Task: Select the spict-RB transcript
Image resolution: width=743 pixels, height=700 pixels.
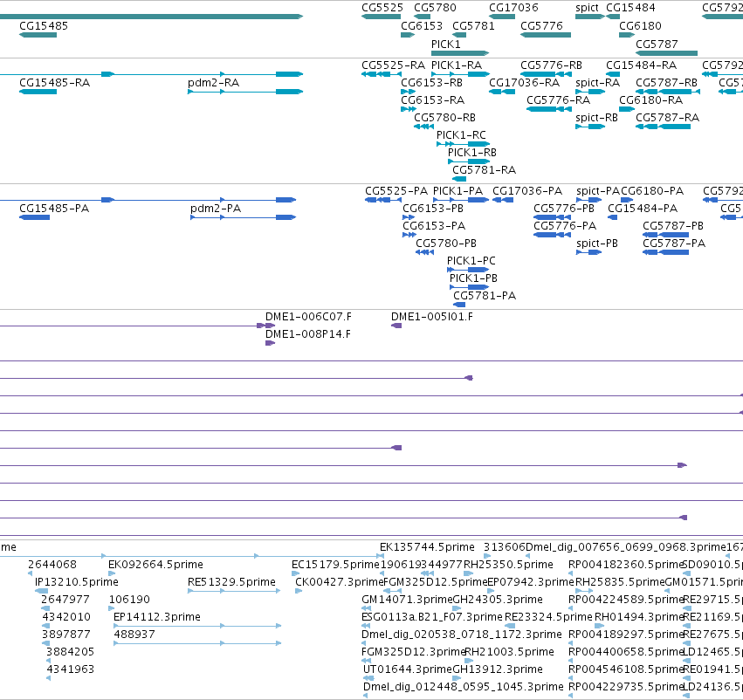Action: [x=590, y=127]
